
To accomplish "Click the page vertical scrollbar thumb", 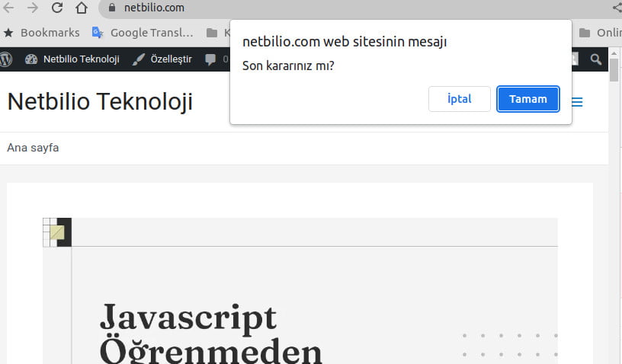I will pyautogui.click(x=614, y=70).
